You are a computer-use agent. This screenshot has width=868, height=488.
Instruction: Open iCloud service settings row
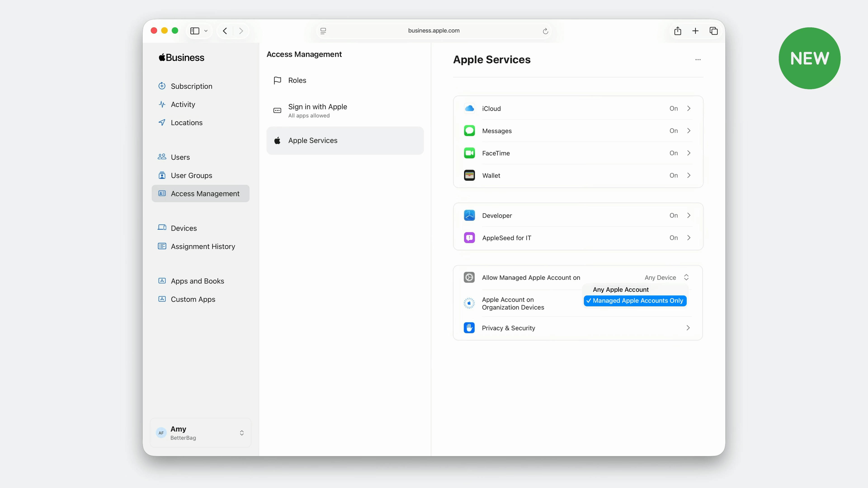point(578,108)
